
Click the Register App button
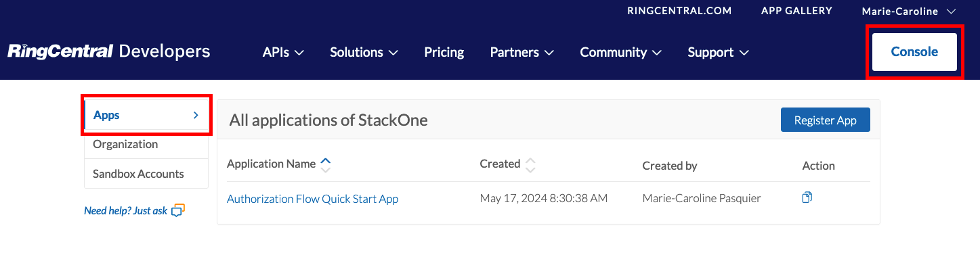tap(825, 120)
